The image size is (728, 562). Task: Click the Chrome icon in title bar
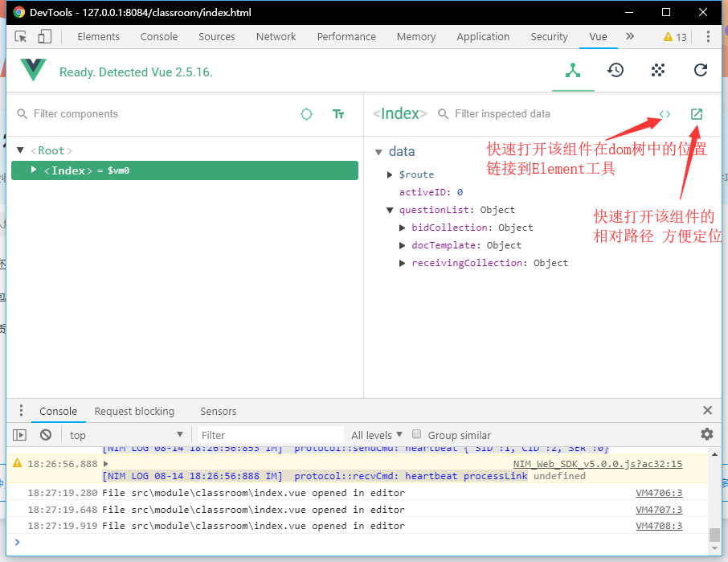point(19,12)
